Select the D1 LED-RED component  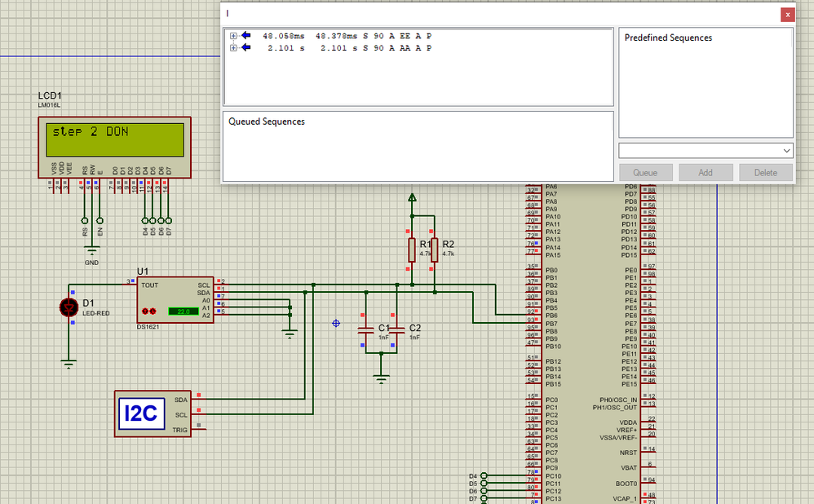coord(69,307)
